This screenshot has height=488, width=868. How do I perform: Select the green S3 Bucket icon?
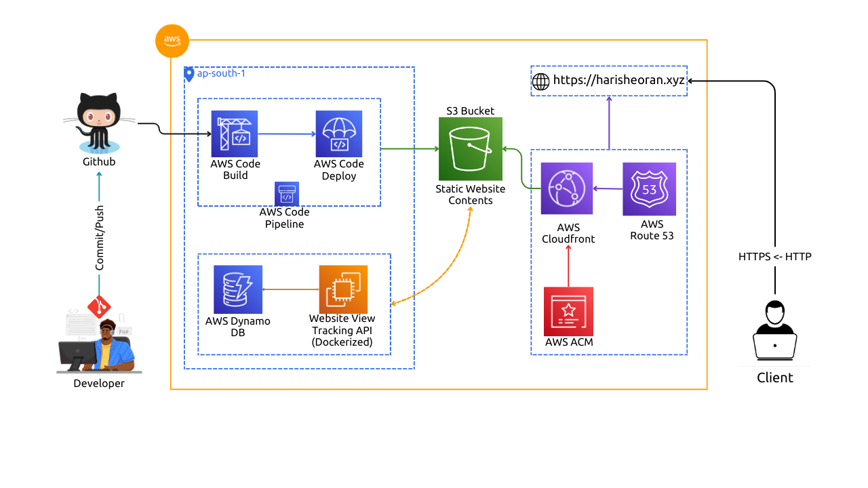coord(471,148)
